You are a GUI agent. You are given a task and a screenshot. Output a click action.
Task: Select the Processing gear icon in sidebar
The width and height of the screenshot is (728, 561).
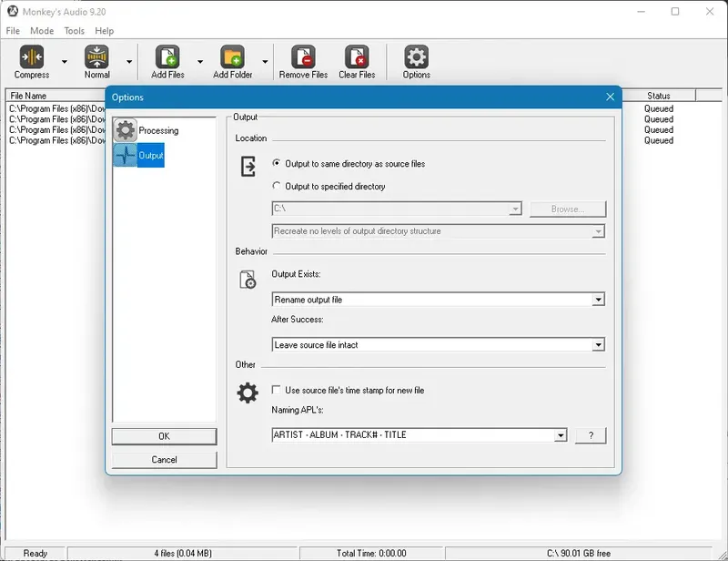pyautogui.click(x=126, y=130)
